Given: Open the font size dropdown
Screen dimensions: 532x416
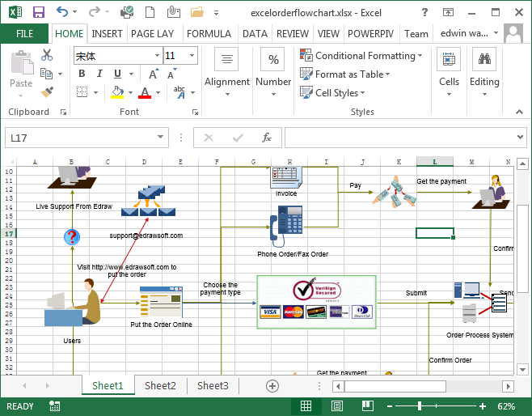Looking at the screenshot, I should tap(192, 56).
